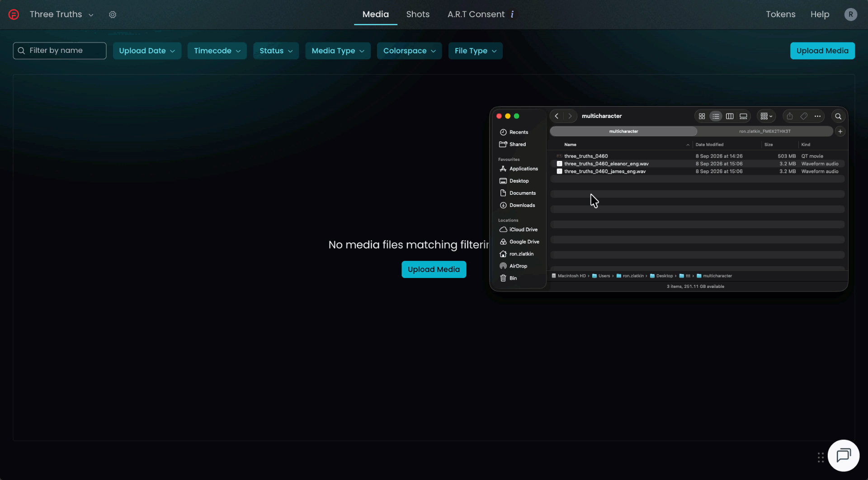868x480 pixels.
Task: Open Documents in Finder sidebar
Action: [518, 193]
